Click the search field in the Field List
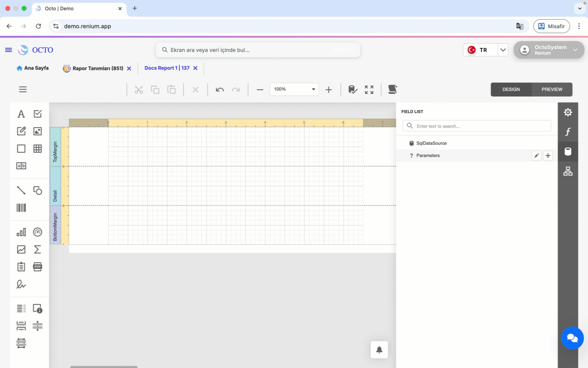This screenshot has width=588, height=368. click(477, 126)
